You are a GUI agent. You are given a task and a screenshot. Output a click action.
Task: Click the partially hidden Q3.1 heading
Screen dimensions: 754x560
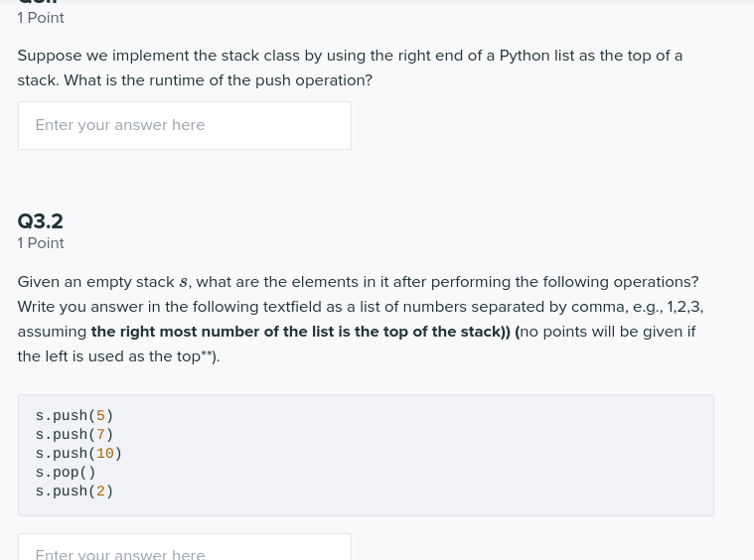[x=38, y=2]
